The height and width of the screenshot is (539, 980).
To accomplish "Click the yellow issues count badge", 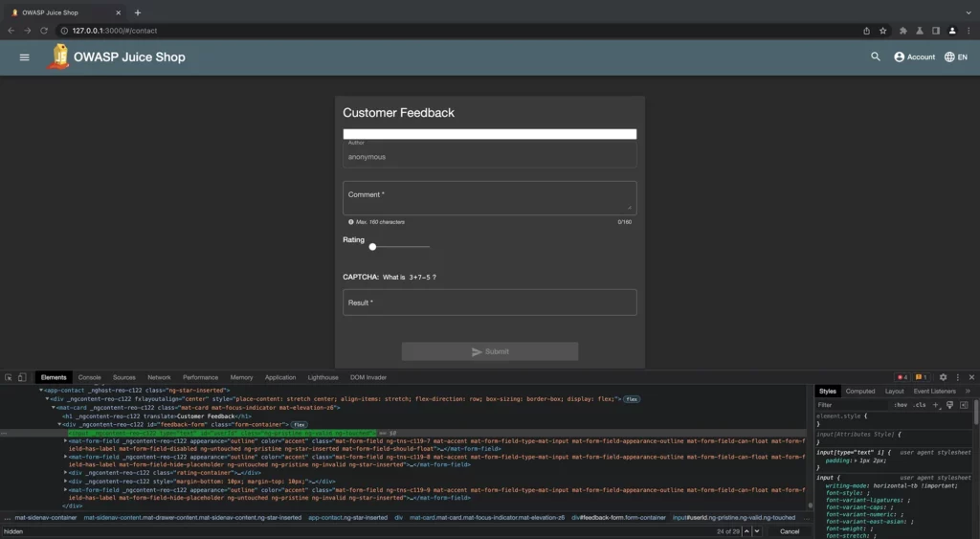I will [922, 377].
